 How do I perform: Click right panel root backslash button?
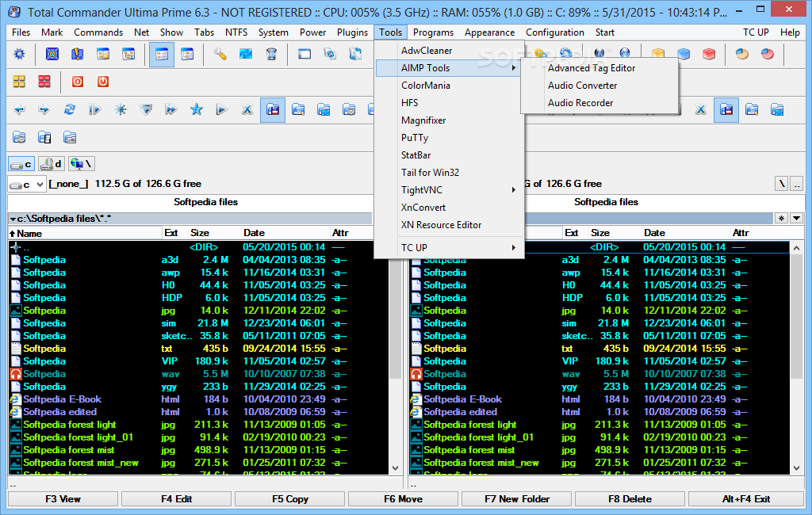coord(782,184)
